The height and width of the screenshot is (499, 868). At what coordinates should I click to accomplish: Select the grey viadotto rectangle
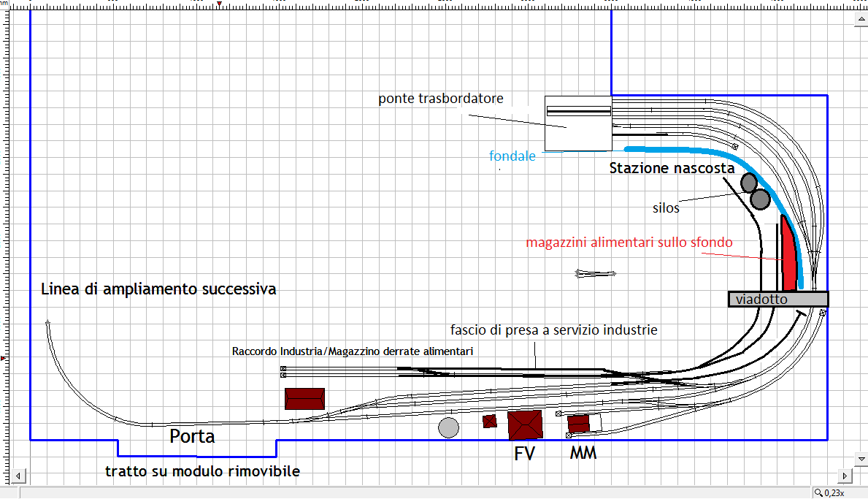[x=778, y=299]
